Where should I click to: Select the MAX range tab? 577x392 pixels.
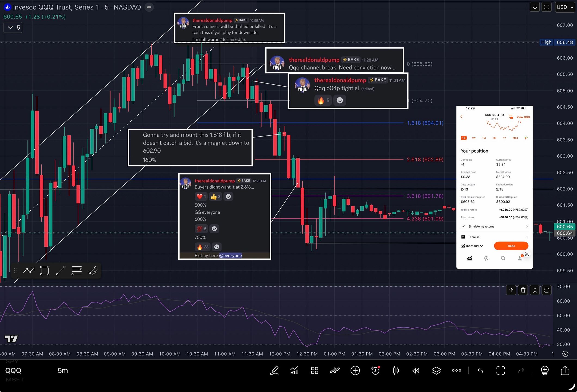point(515,138)
